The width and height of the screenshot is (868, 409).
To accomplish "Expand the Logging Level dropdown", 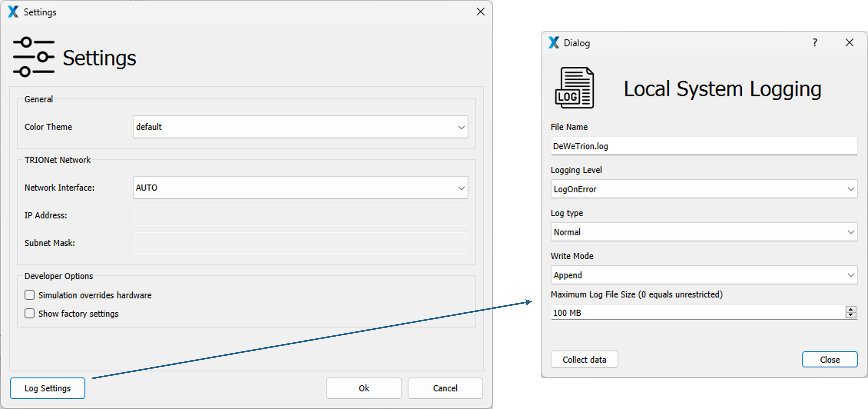I will (x=704, y=189).
